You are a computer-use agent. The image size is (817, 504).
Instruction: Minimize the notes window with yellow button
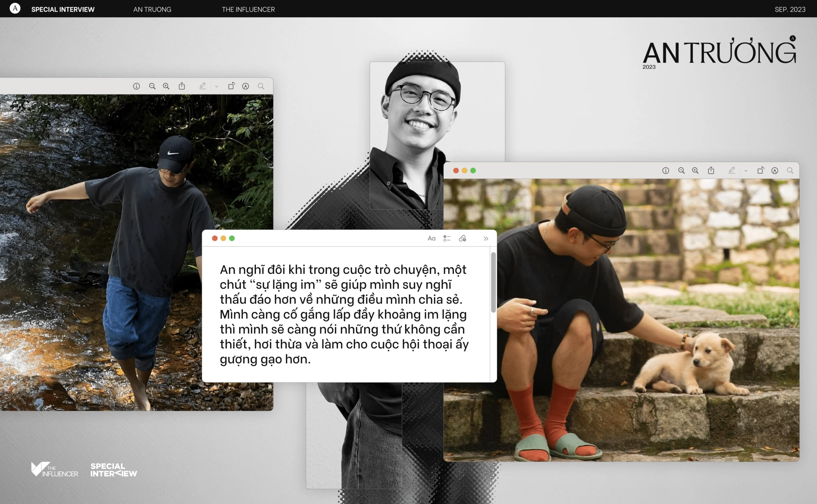pyautogui.click(x=223, y=238)
